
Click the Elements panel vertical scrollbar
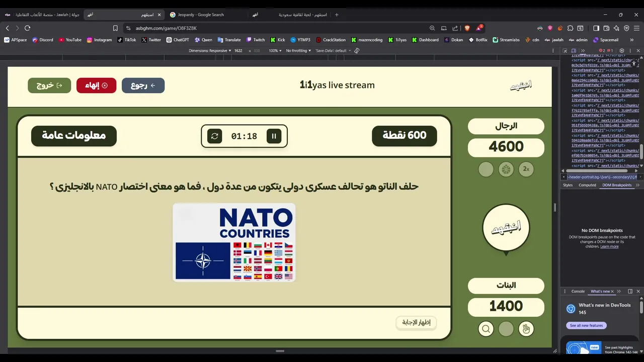click(x=641, y=152)
